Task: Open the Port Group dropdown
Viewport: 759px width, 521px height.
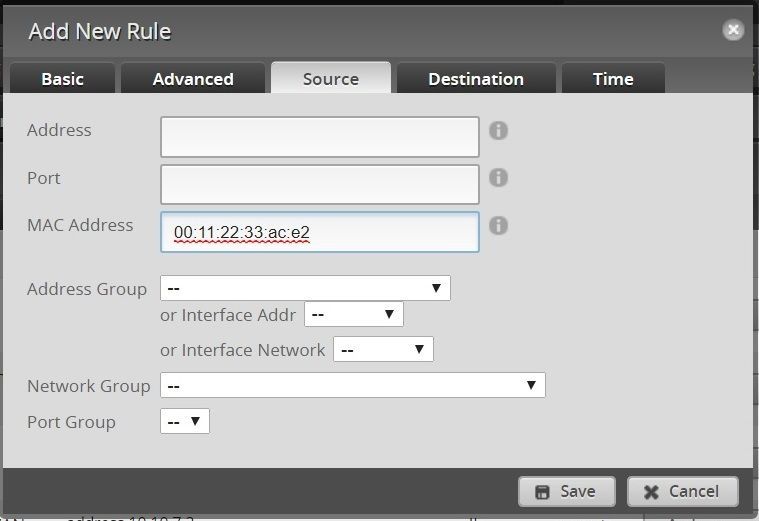Action: (185, 421)
